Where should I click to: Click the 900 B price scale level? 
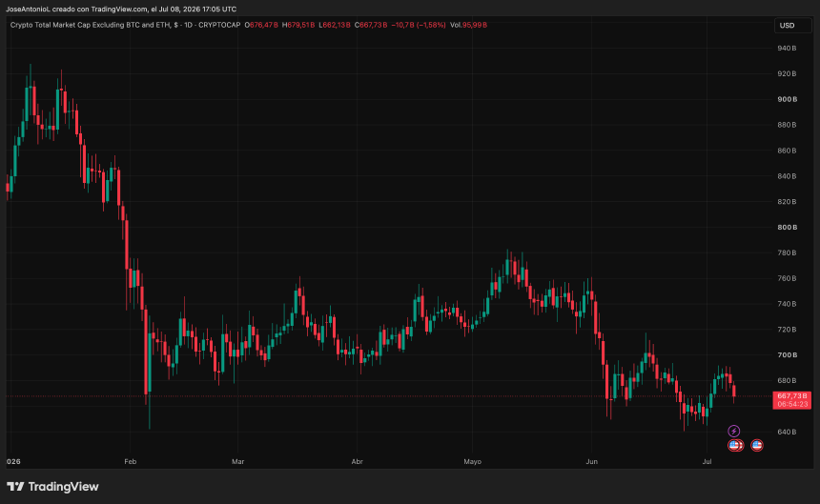point(787,99)
